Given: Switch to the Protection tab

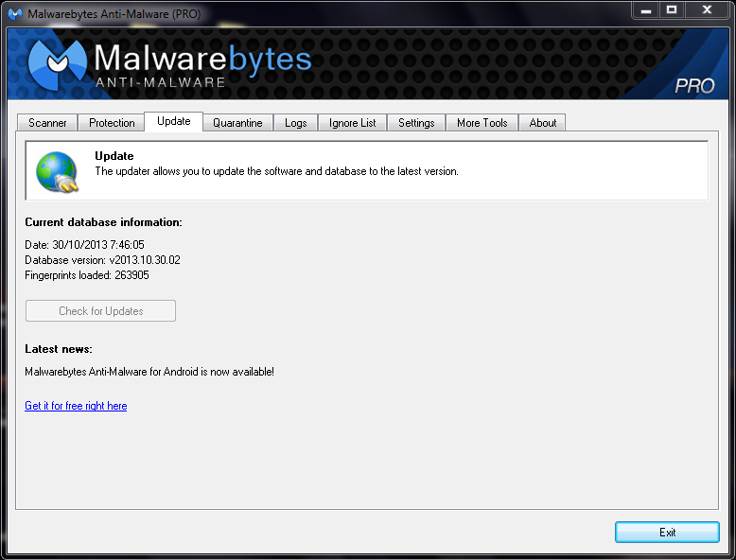Looking at the screenshot, I should click(x=112, y=123).
